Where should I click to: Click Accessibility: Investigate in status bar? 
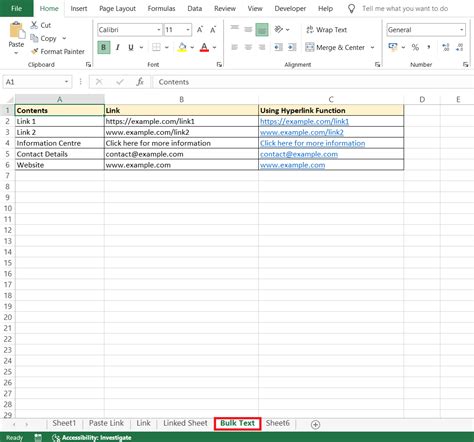[92, 438]
